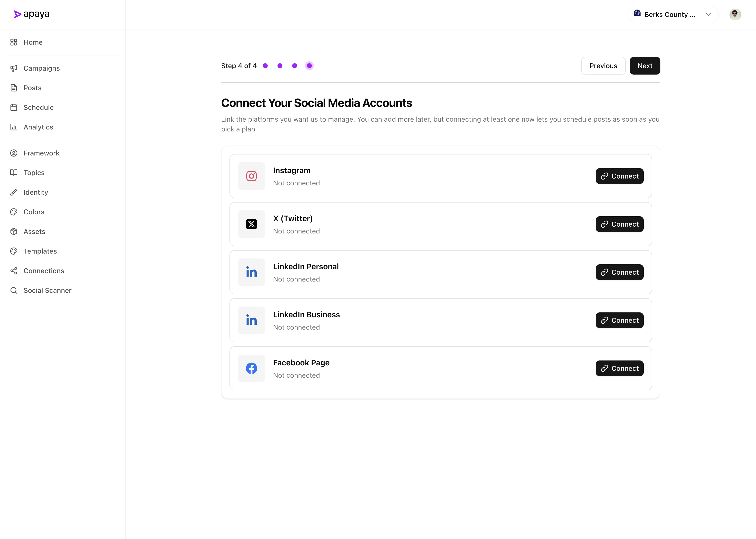This screenshot has height=539, width=756.
Task: Click the Next button
Action: click(644, 65)
